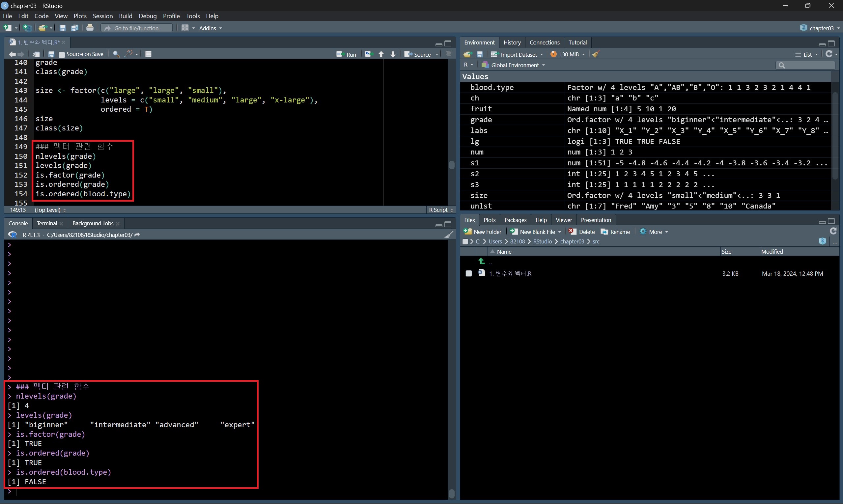Image resolution: width=843 pixels, height=504 pixels.
Task: Open the Addins dropdown menu
Action: click(210, 28)
